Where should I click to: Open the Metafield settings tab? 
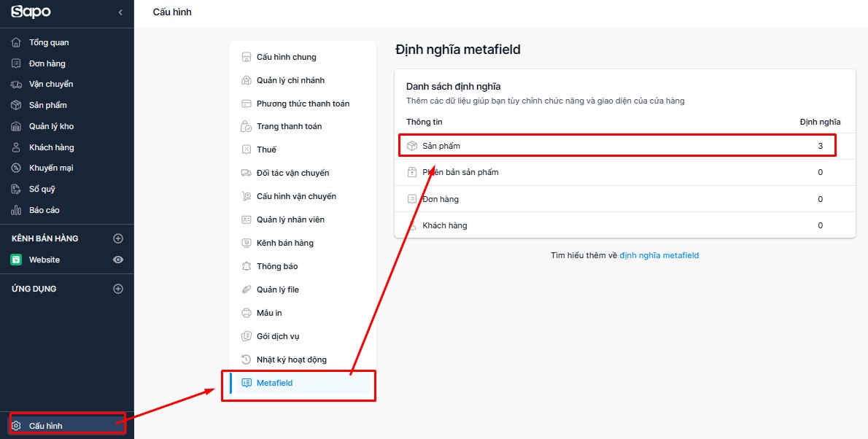pos(303,383)
